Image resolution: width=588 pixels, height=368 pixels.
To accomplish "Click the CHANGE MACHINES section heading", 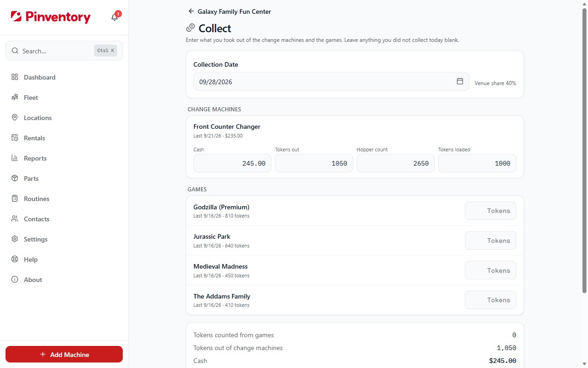I will click(214, 109).
